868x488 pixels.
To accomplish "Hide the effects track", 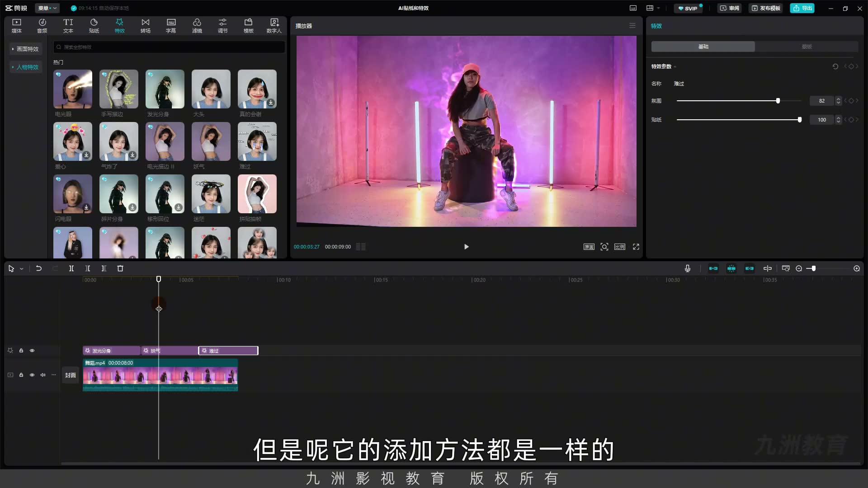I will [32, 351].
